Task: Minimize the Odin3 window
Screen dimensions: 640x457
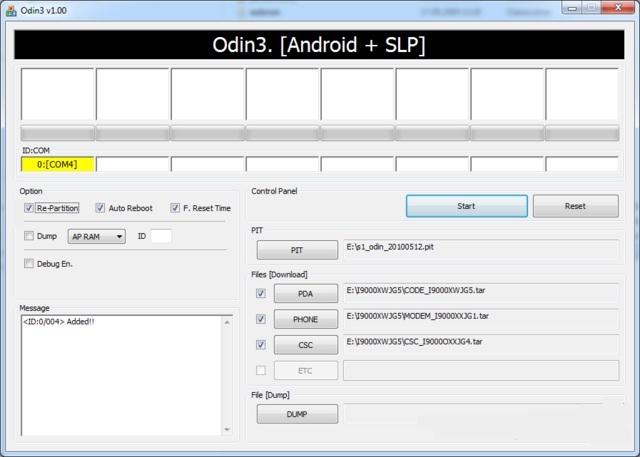Action: click(572, 8)
